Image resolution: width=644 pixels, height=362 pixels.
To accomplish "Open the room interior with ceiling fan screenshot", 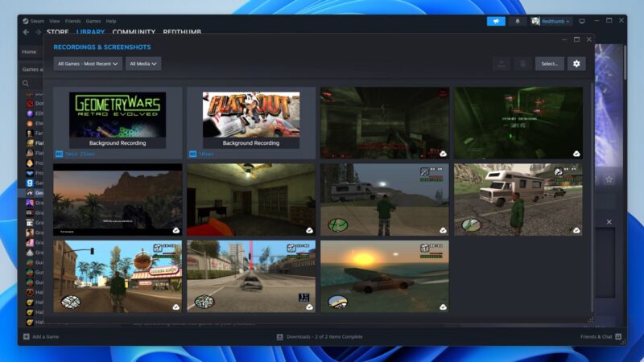I will pos(251,200).
